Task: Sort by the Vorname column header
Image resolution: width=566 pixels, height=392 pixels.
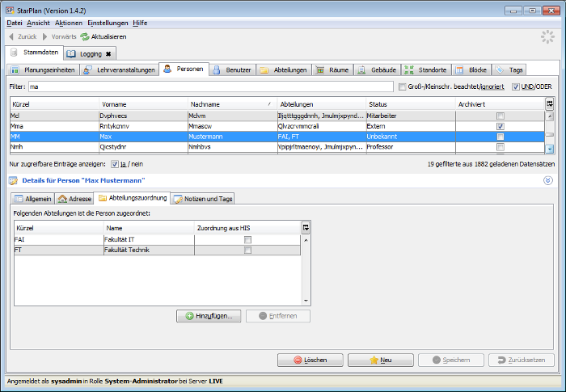Action: point(143,104)
